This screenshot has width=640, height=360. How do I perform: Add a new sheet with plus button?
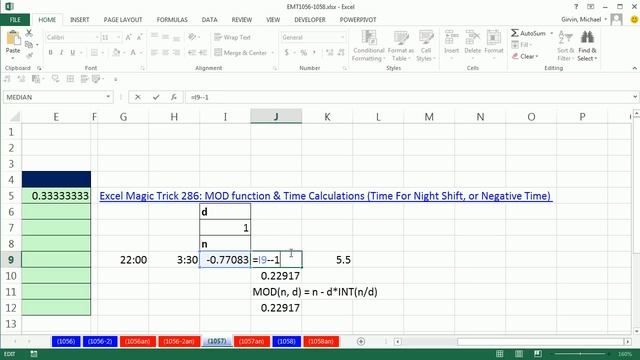coord(361,341)
